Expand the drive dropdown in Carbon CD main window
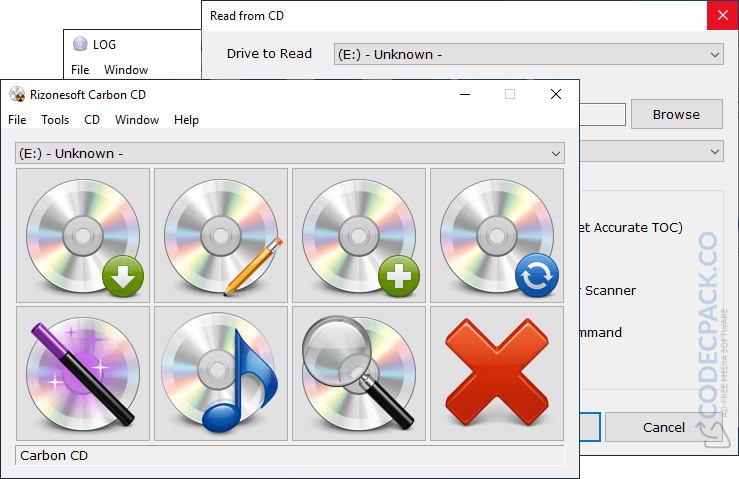739x479 pixels. tap(556, 154)
